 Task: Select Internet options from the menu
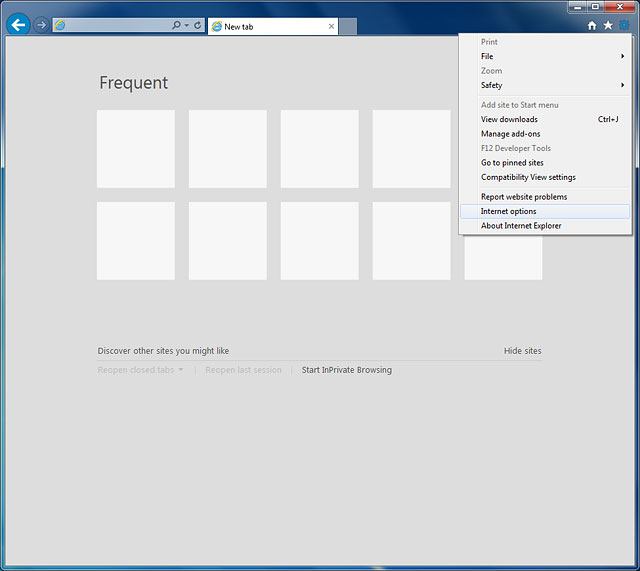point(509,212)
